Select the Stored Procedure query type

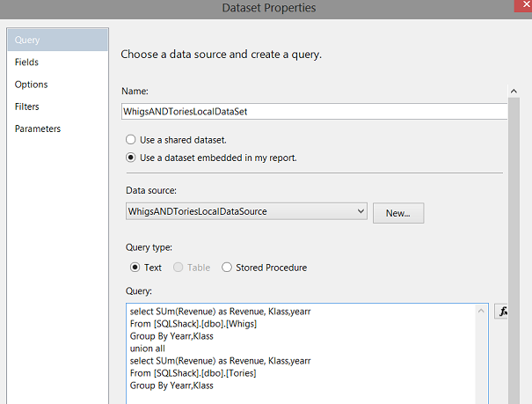(x=227, y=268)
